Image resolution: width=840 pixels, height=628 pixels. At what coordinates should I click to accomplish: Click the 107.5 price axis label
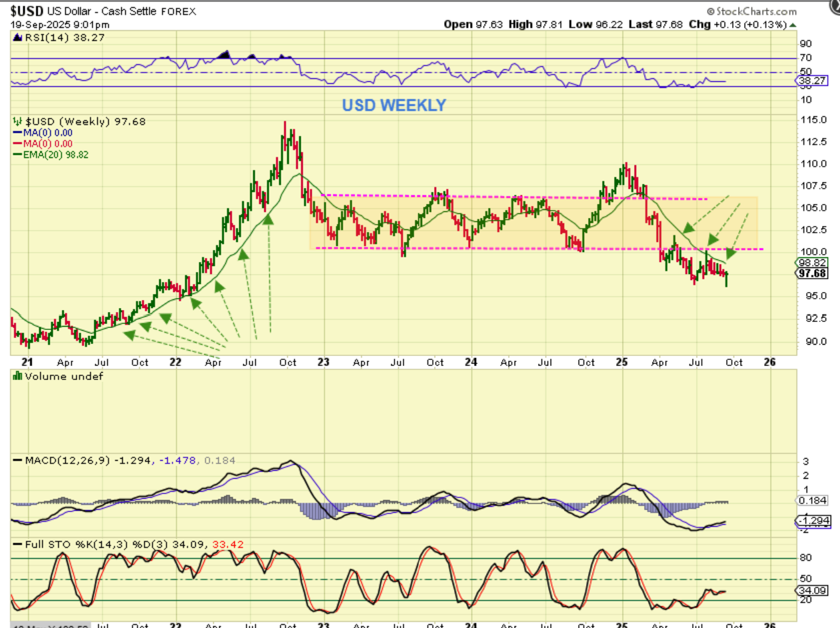815,185
